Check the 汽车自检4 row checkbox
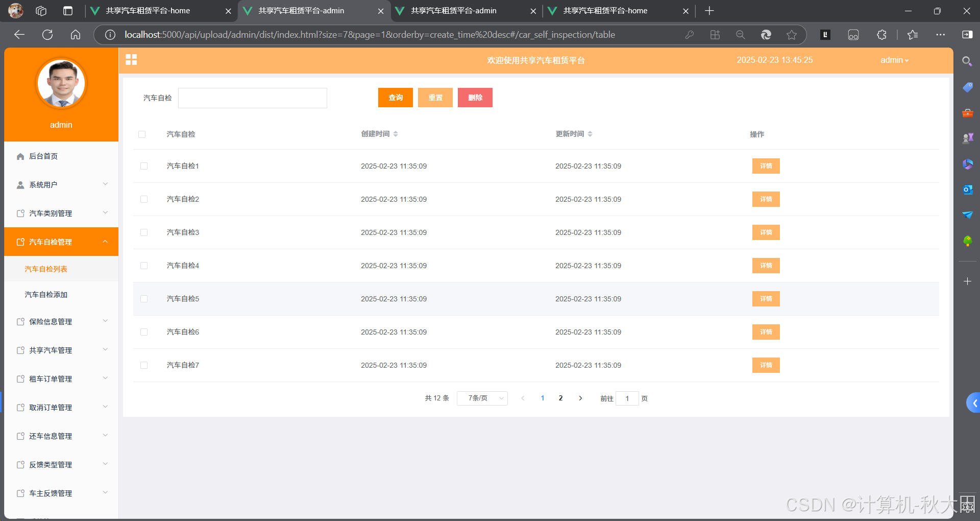 tap(144, 266)
